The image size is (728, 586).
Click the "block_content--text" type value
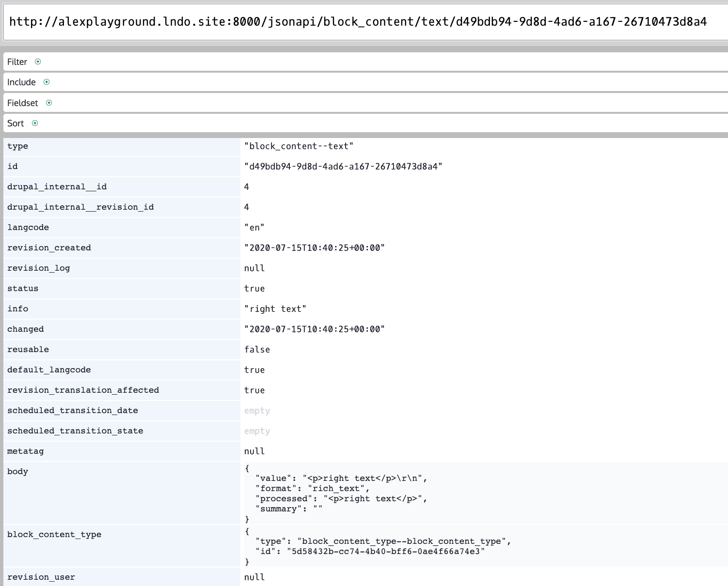pyautogui.click(x=300, y=146)
